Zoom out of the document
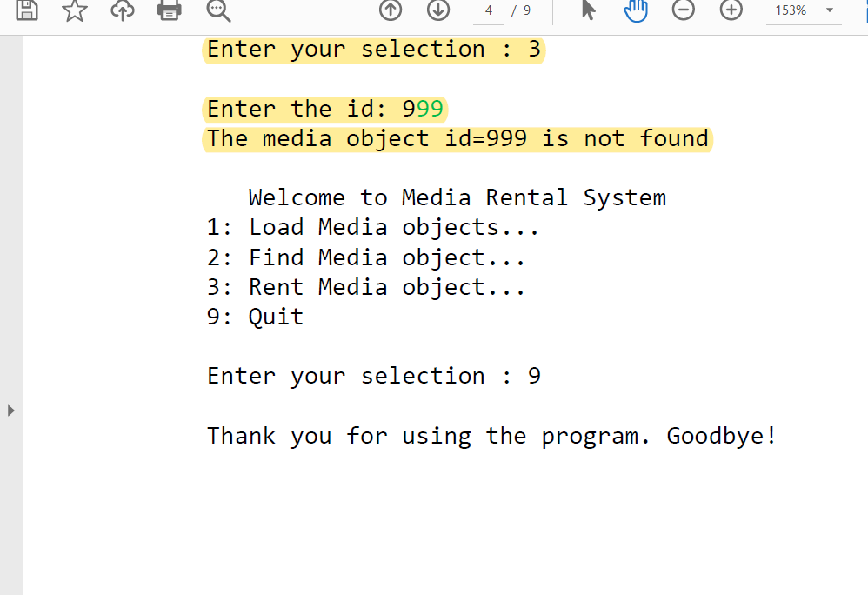868x595 pixels. point(683,11)
